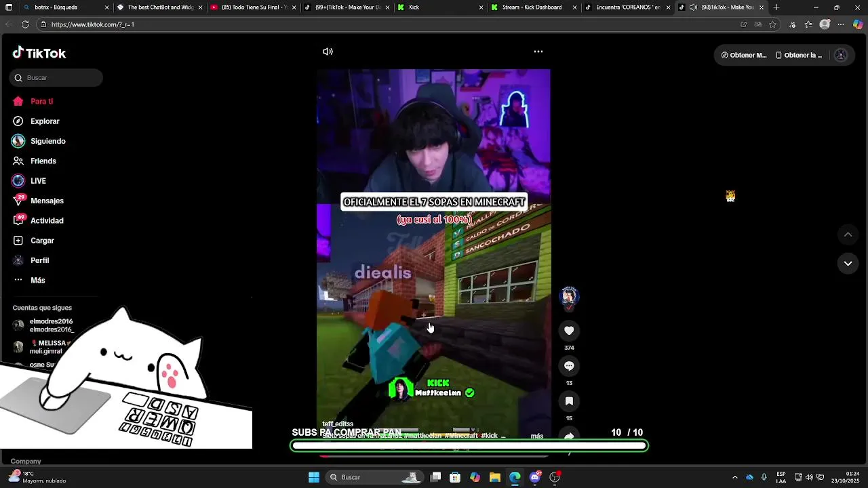
Task: Open Task View on the taskbar
Action: (x=436, y=478)
